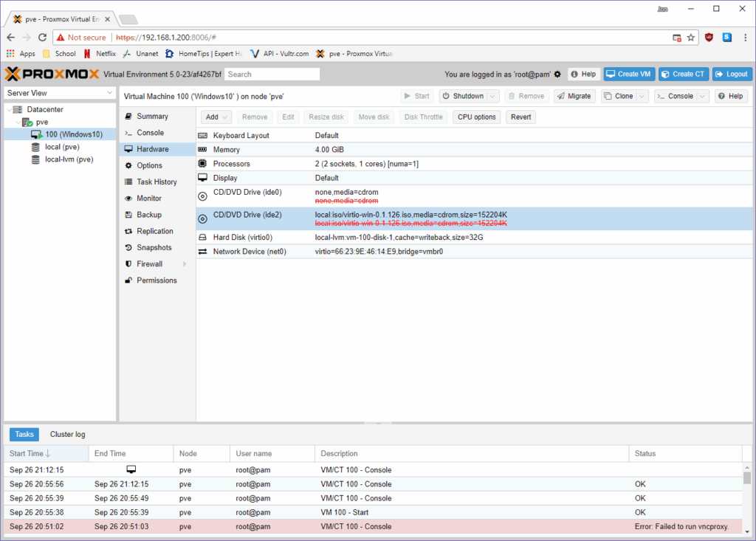Click the Memory row icon
The height and width of the screenshot is (541, 756).
pos(202,150)
